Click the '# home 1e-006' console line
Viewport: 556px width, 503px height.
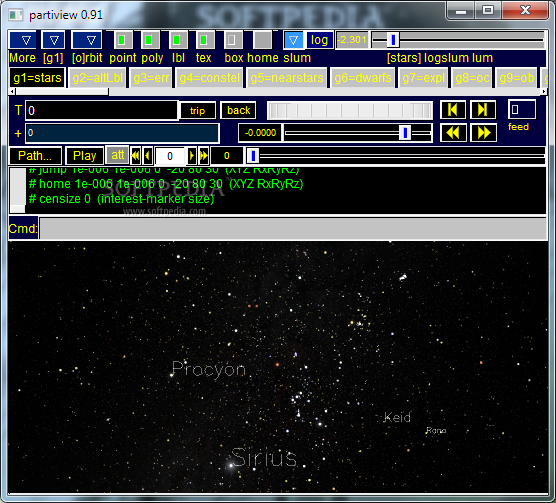(x=166, y=184)
